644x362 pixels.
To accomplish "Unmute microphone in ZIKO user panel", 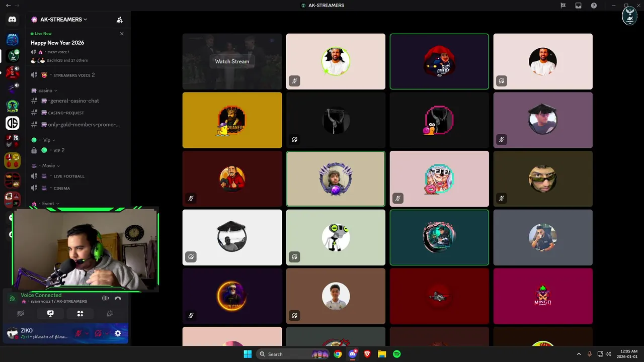I will (78, 333).
